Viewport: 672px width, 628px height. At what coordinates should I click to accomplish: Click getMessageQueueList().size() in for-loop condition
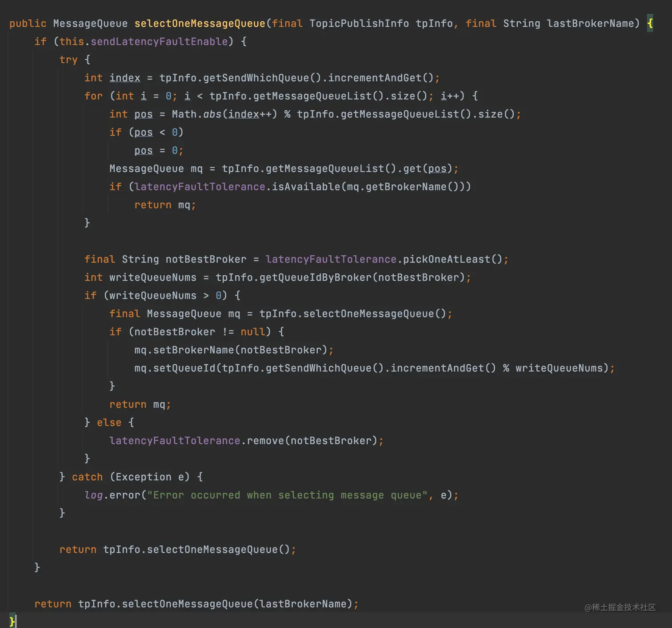[340, 96]
